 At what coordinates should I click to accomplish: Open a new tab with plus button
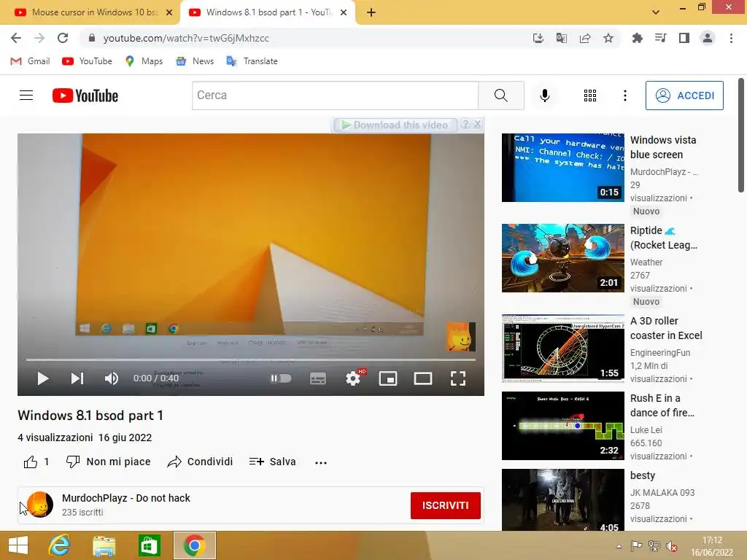(x=371, y=12)
